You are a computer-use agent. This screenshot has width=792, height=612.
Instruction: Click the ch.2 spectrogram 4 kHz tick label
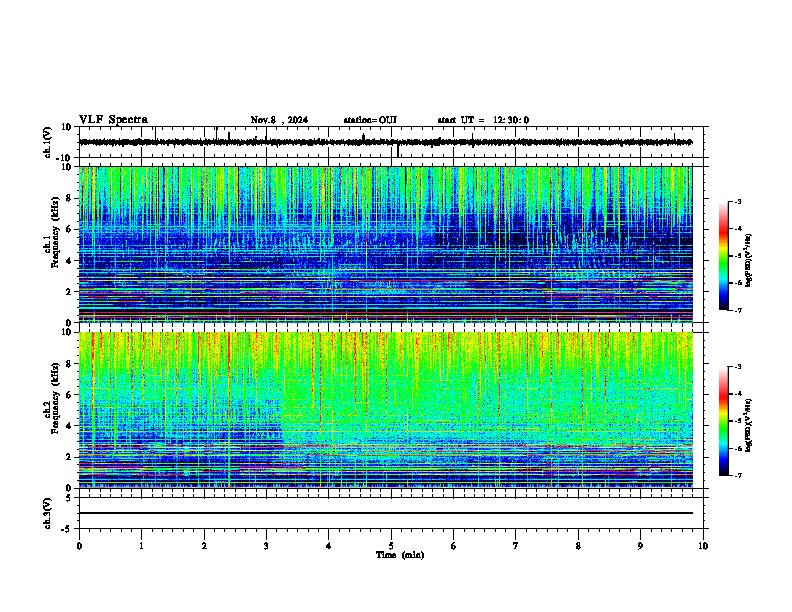(70, 426)
